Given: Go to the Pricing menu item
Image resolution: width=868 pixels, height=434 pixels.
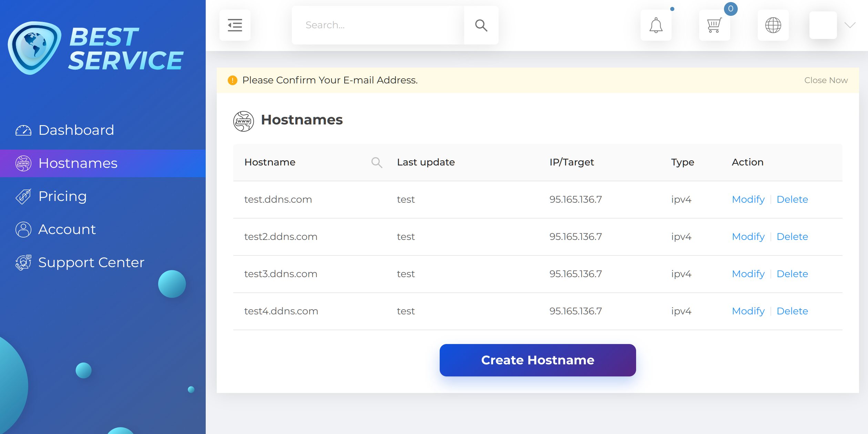Looking at the screenshot, I should pyautogui.click(x=62, y=196).
